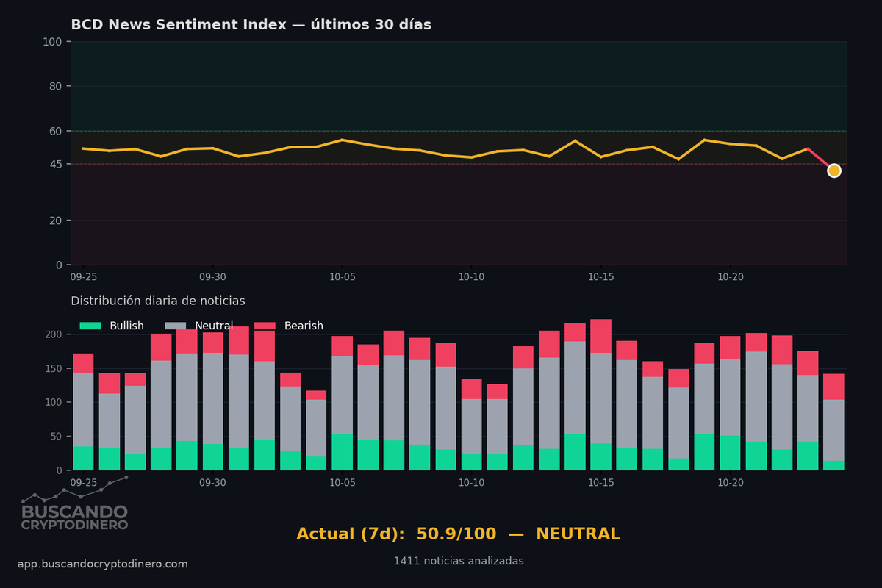The height and width of the screenshot is (588, 882).
Task: Click the 80 label on the sentiment y-axis
Action: (x=55, y=86)
